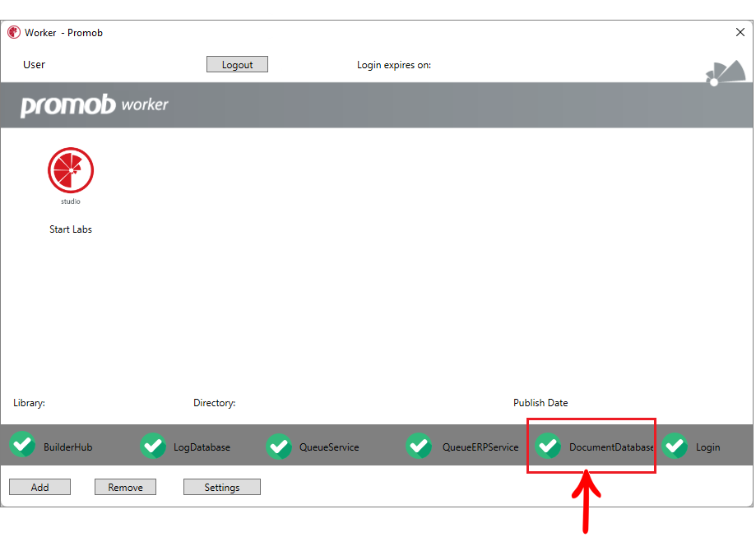Log out using the Logout button
756x537 pixels.
pos(237,65)
